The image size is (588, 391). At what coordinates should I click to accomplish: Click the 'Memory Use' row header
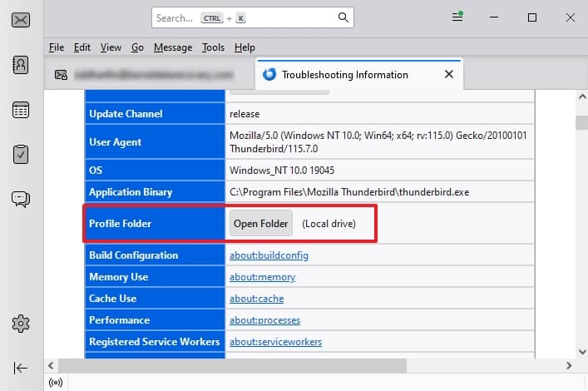click(155, 277)
